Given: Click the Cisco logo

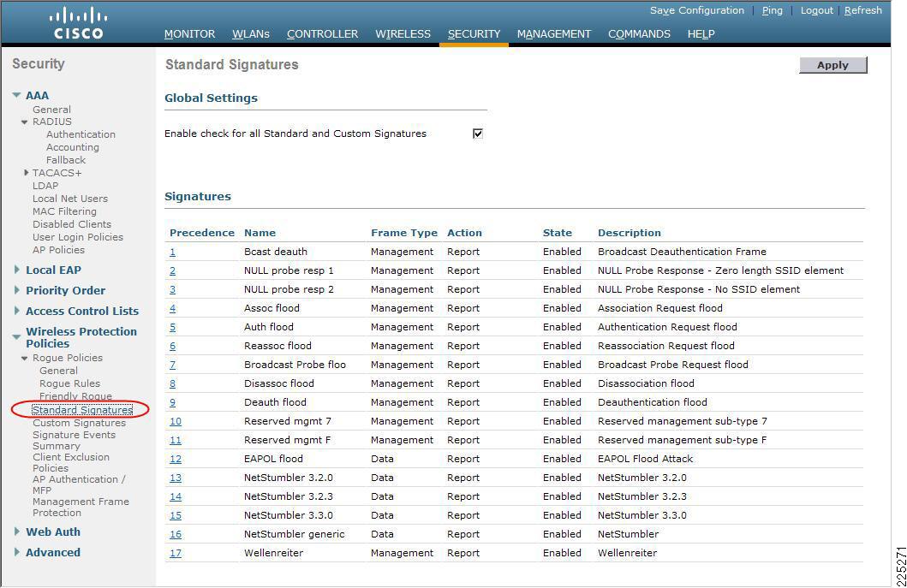Looking at the screenshot, I should pos(78,23).
